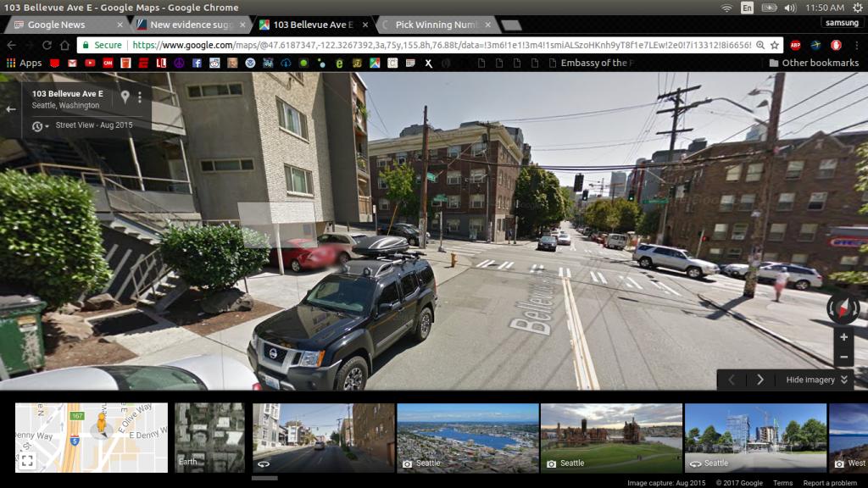Collapse the strip with Hide imagery
Viewport: 868px width, 488px height.
point(817,380)
